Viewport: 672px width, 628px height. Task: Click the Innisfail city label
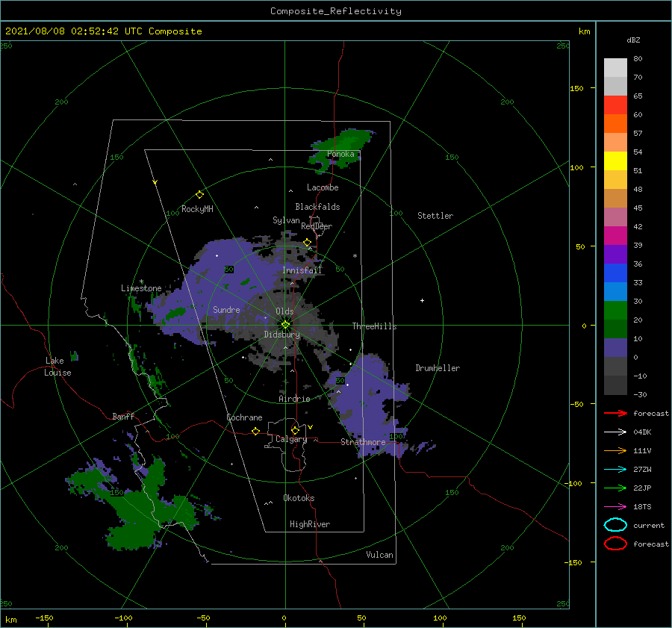tap(302, 270)
